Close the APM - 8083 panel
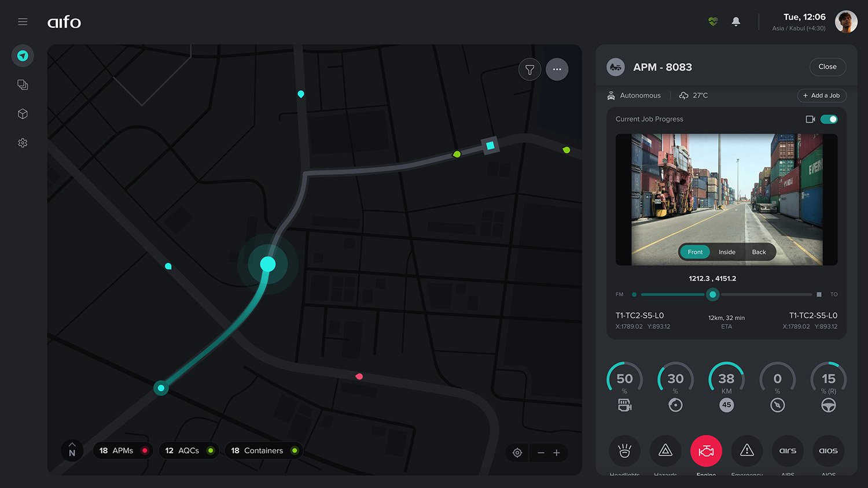 point(827,67)
